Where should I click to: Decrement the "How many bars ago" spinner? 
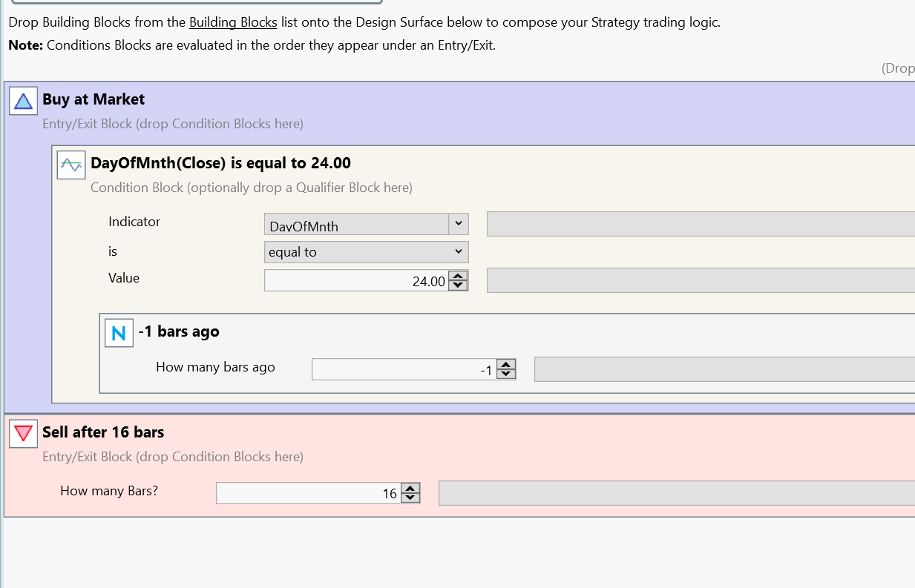[506, 373]
